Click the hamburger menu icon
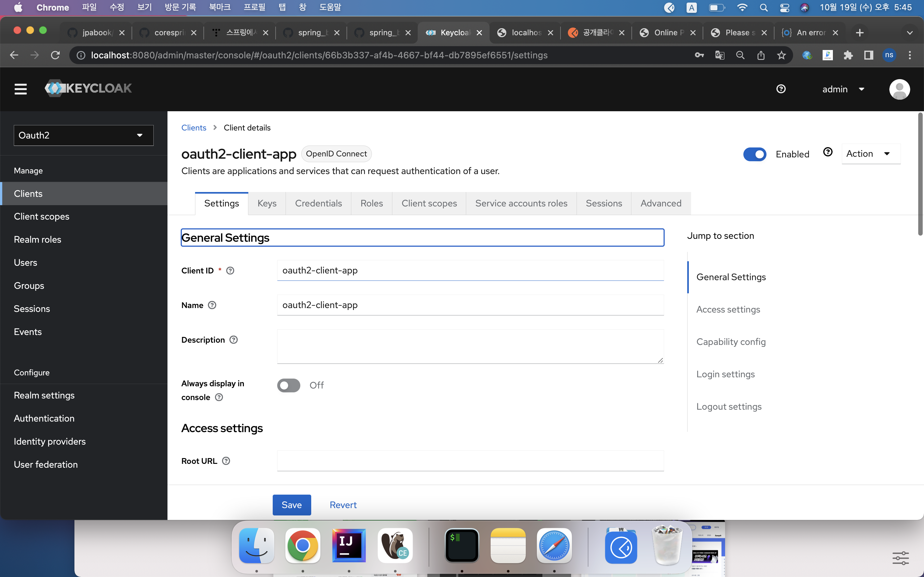This screenshot has height=577, width=924. pos(21,89)
